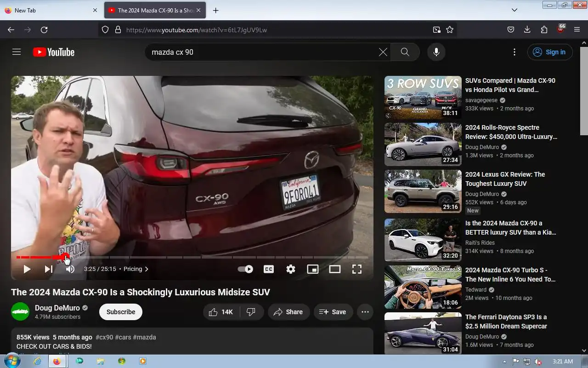Open picture-in-picture icon in address bar
588x368 pixels.
coord(436,29)
